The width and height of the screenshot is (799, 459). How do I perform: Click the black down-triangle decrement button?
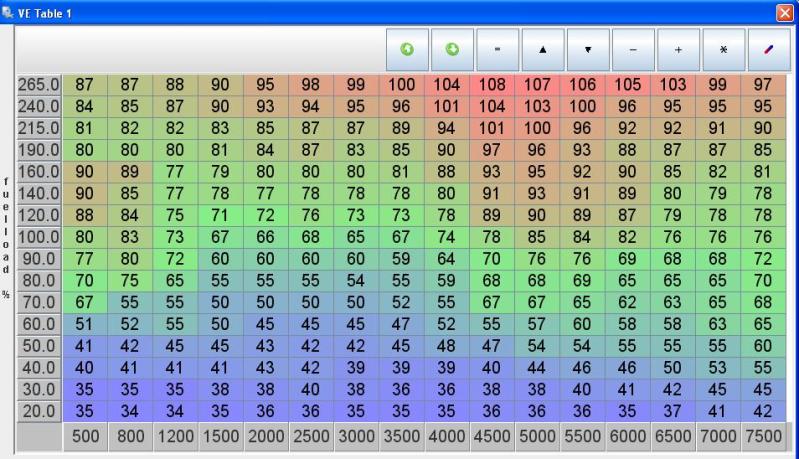point(588,49)
